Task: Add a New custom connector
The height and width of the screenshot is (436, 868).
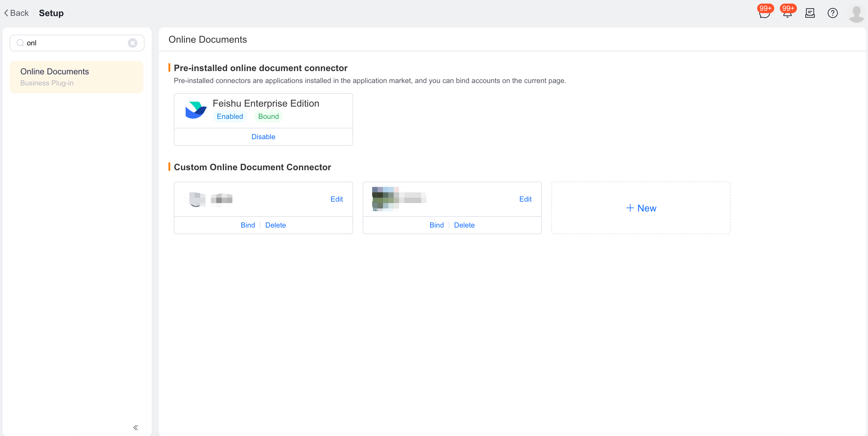Action: tap(641, 208)
